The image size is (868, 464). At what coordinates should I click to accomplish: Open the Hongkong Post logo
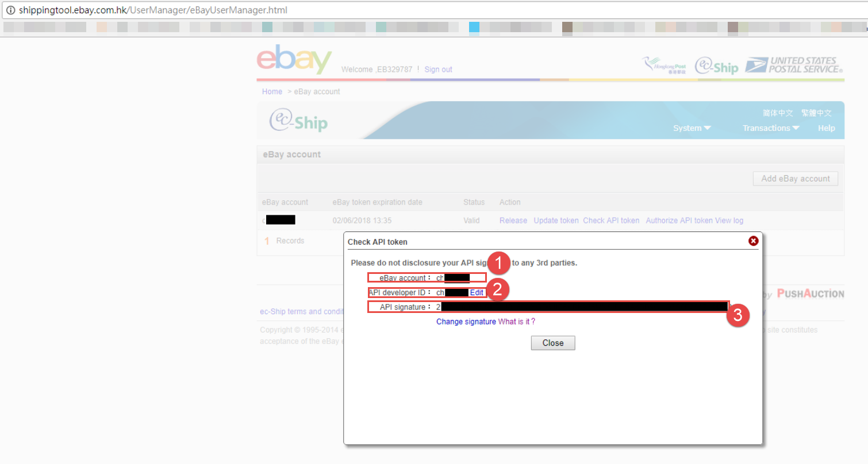[x=665, y=66]
